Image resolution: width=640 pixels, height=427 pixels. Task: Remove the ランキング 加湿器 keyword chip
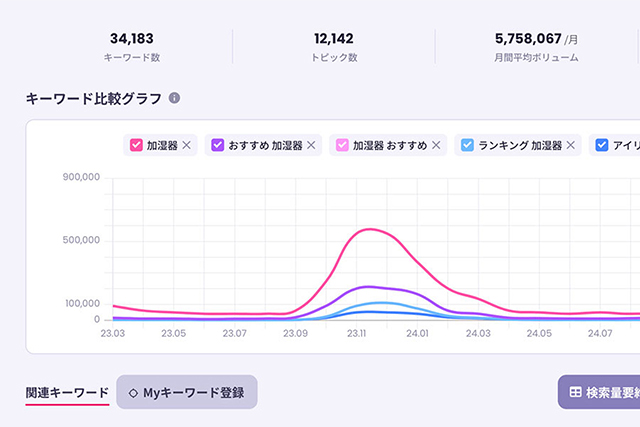point(571,145)
